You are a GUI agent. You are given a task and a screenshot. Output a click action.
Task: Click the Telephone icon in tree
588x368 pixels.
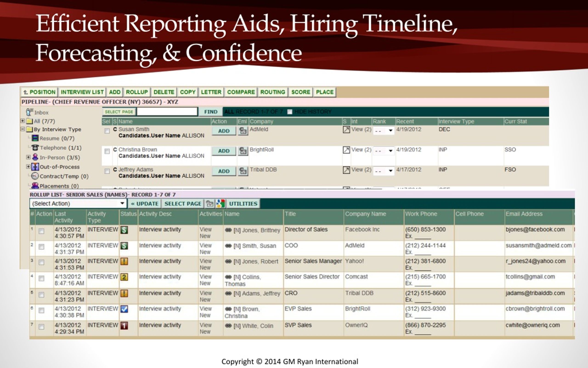click(x=35, y=147)
